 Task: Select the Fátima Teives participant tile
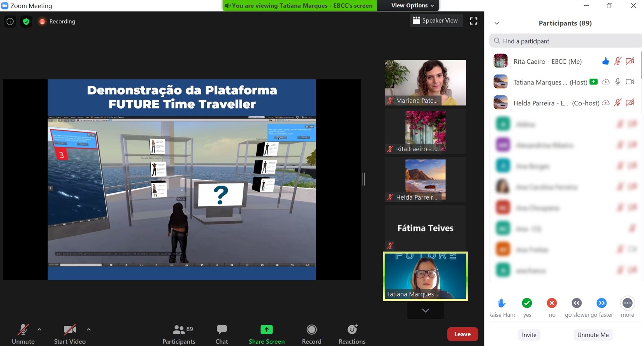(x=425, y=228)
